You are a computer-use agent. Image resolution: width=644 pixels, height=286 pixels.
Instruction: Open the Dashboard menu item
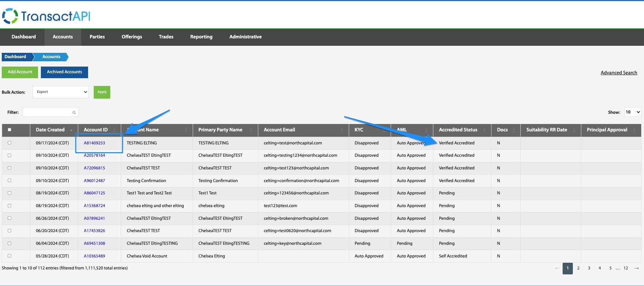click(x=24, y=37)
